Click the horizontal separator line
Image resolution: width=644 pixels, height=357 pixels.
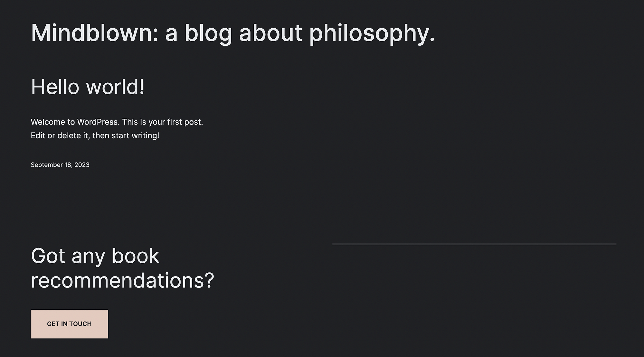click(x=474, y=244)
